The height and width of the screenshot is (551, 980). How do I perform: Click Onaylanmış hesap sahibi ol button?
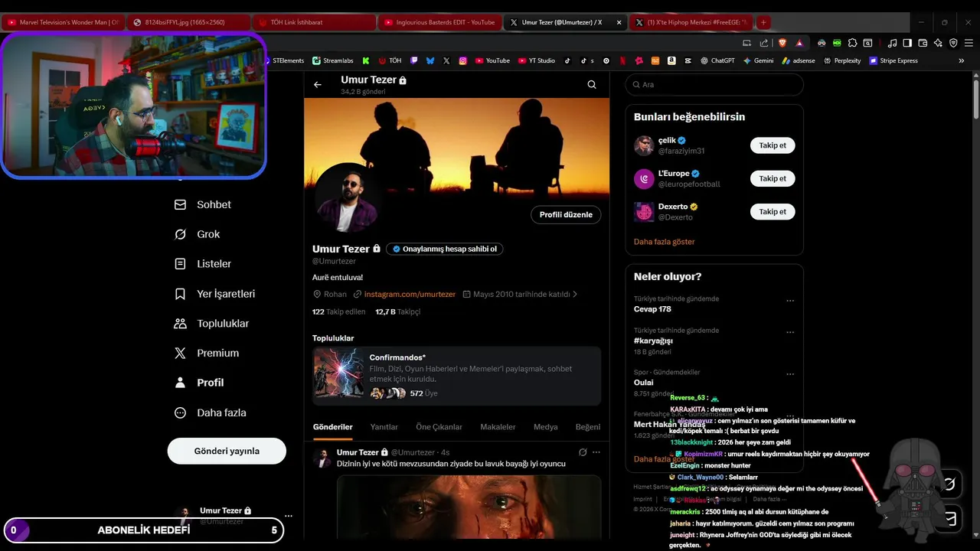pos(445,249)
